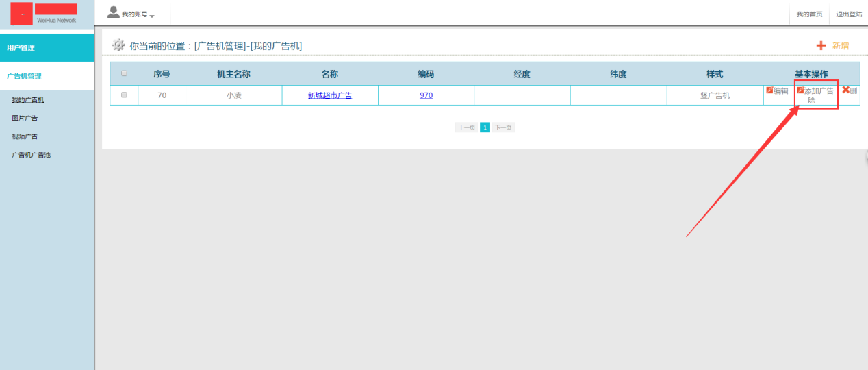Click the pencil icon beside 添加广告

(800, 90)
